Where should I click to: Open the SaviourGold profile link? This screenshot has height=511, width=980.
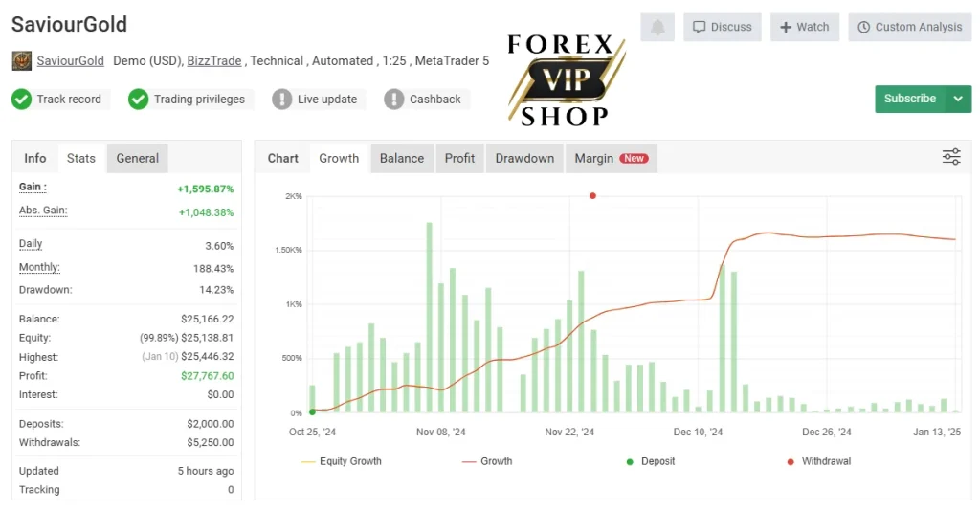click(x=70, y=60)
